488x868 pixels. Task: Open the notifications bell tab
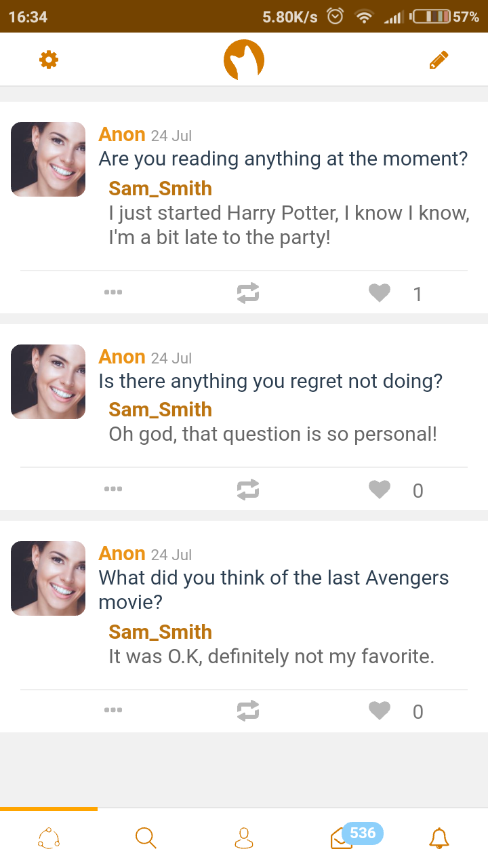click(x=439, y=837)
